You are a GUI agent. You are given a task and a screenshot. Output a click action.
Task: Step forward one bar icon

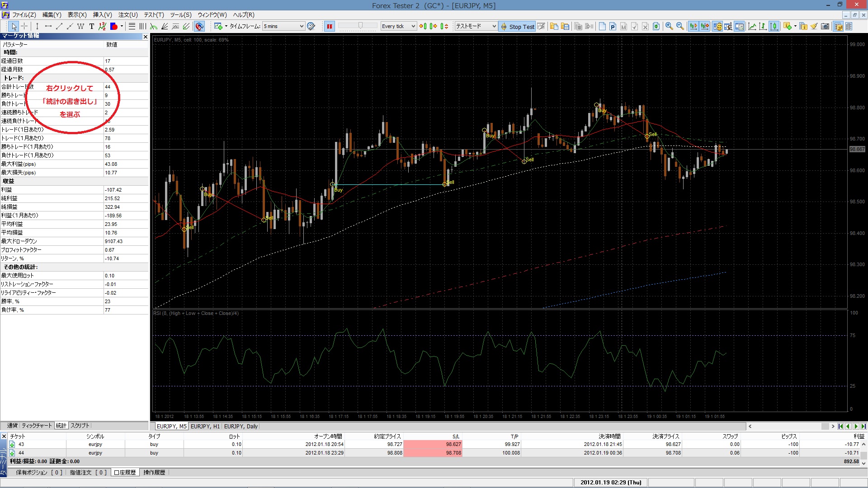(x=434, y=26)
